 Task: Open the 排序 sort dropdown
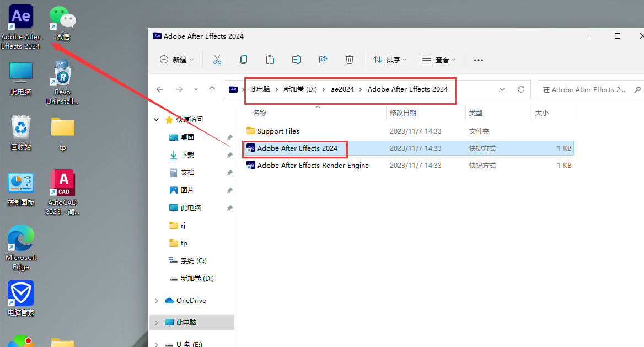tap(390, 60)
